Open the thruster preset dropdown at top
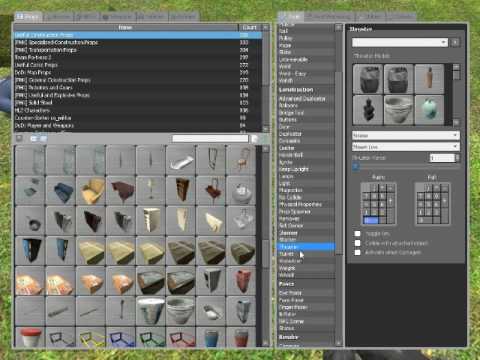 click(400, 42)
